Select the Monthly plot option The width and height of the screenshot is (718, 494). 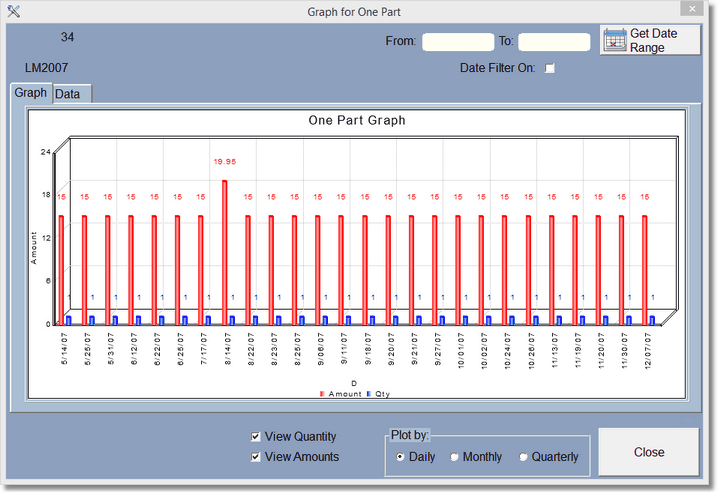tap(454, 457)
